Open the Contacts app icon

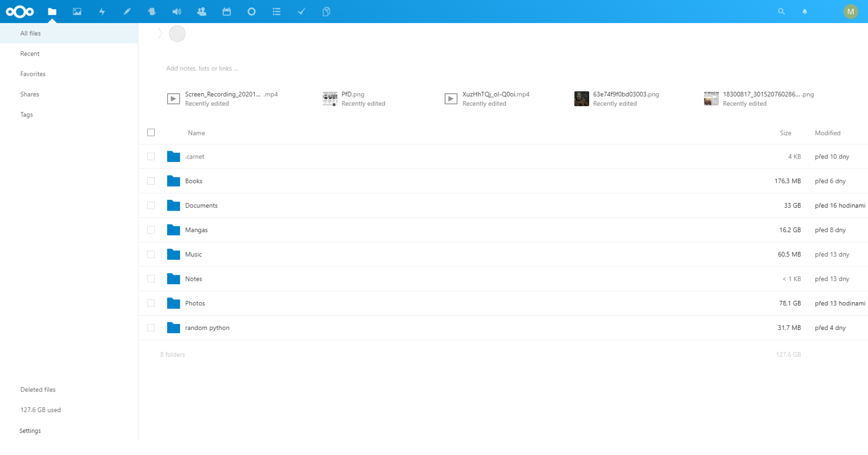201,11
